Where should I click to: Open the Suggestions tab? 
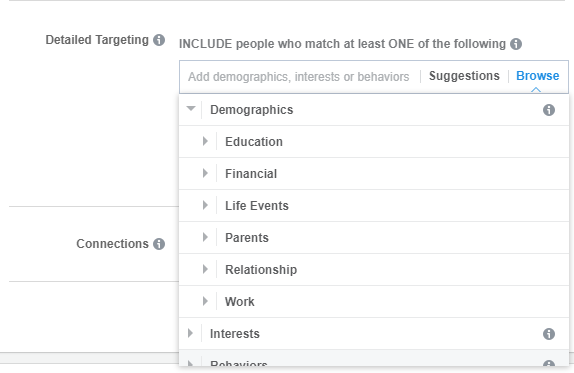click(464, 76)
